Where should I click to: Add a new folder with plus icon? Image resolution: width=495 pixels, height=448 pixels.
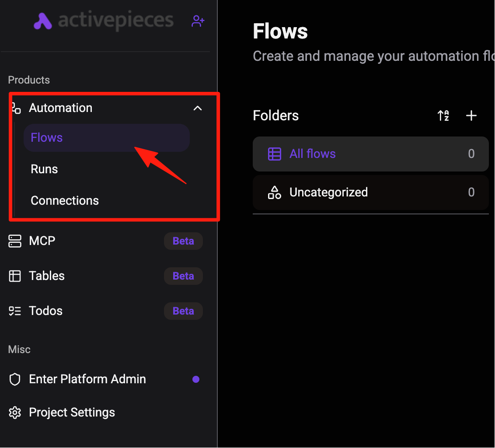(471, 115)
